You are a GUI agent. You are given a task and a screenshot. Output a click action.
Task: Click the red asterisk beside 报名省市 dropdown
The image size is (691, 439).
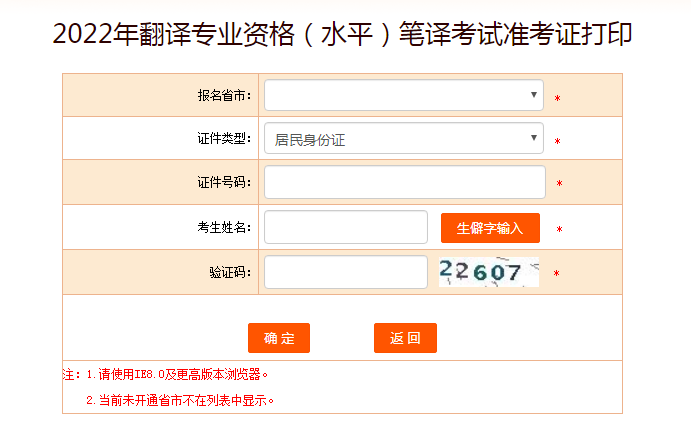[x=557, y=99]
